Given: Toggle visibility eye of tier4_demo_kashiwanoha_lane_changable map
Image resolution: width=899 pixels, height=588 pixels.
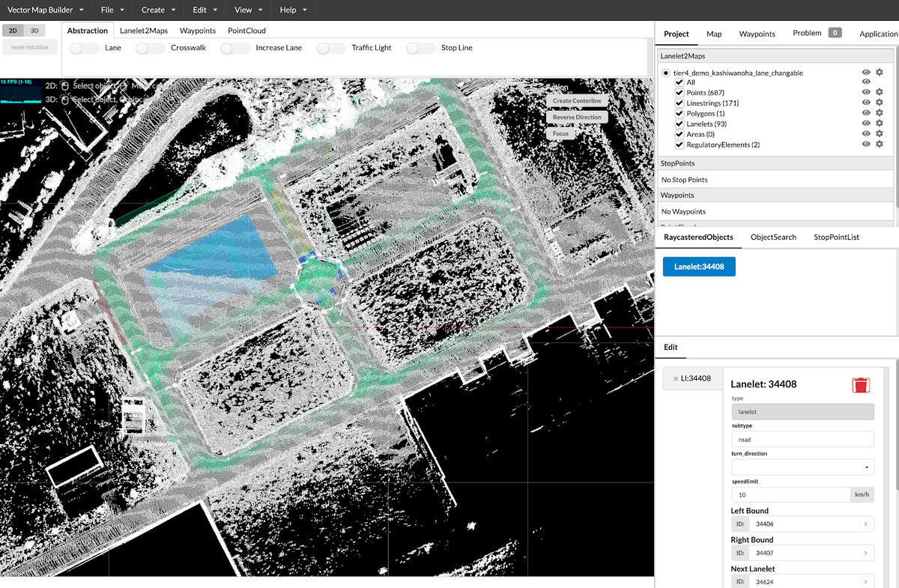Looking at the screenshot, I should click(x=866, y=72).
